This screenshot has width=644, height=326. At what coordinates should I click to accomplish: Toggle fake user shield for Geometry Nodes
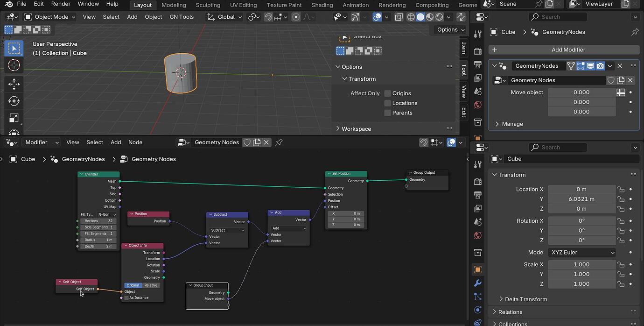pos(611,80)
